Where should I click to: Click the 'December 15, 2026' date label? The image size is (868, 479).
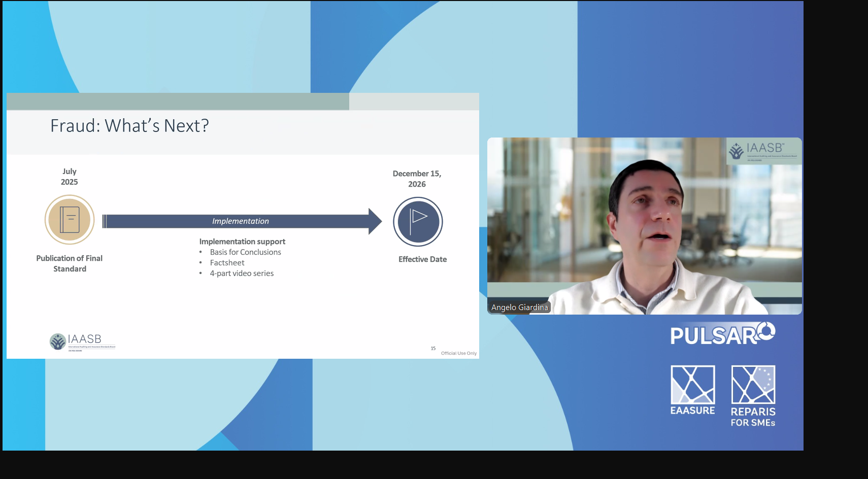tap(417, 179)
